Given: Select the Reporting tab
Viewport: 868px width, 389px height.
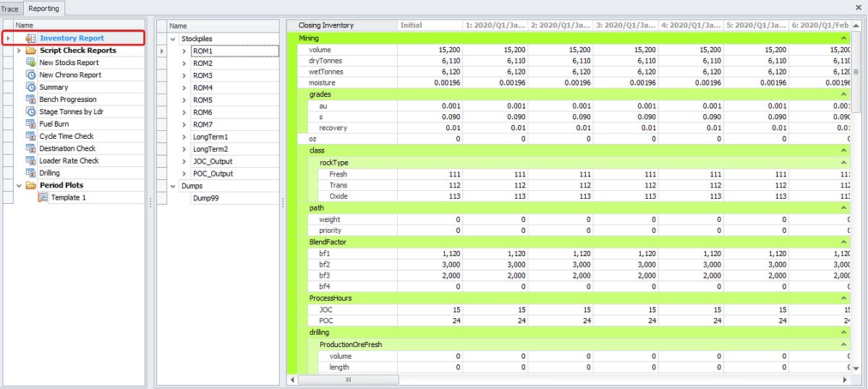Looking at the screenshot, I should click(x=43, y=9).
